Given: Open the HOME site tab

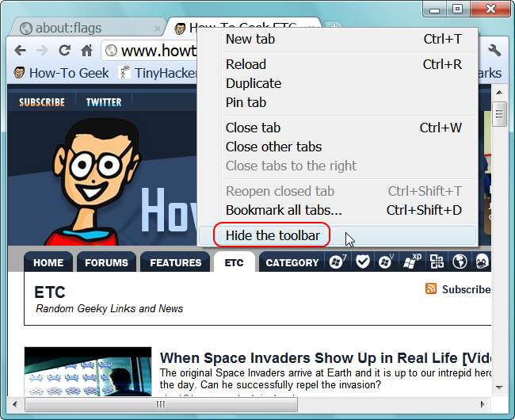Looking at the screenshot, I should click(48, 262).
